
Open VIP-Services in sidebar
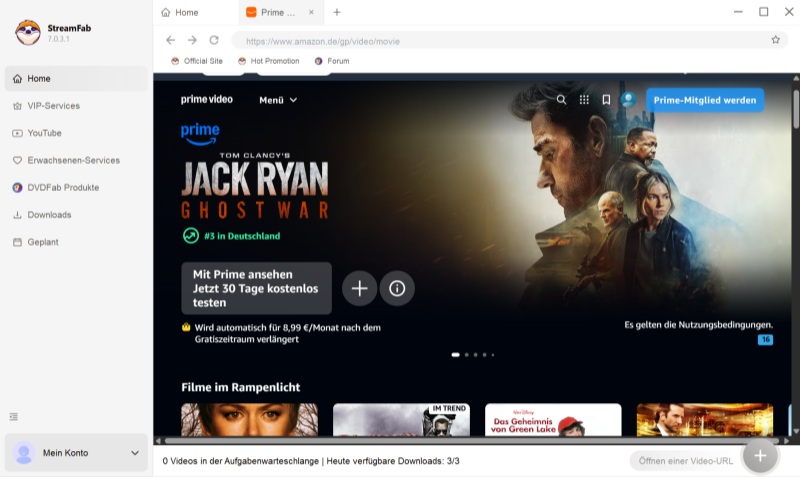(x=76, y=106)
